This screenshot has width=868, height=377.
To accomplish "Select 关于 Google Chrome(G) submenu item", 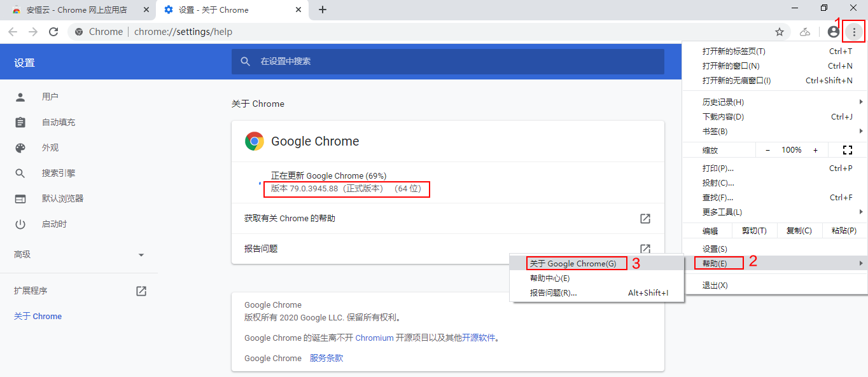I will pyautogui.click(x=597, y=263).
